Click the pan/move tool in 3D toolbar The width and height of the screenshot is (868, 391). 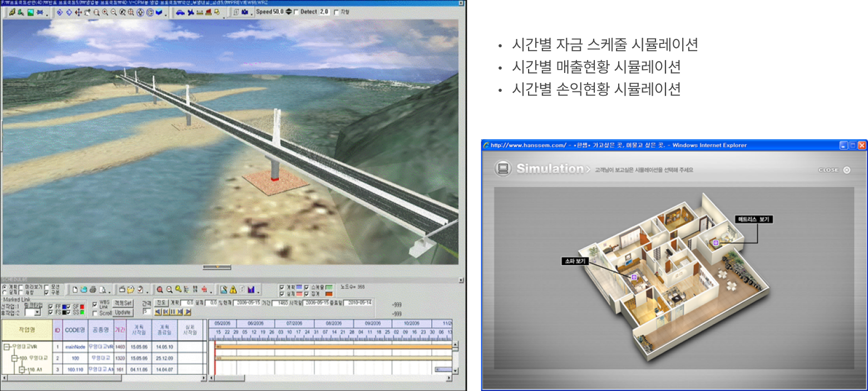pyautogui.click(x=78, y=12)
